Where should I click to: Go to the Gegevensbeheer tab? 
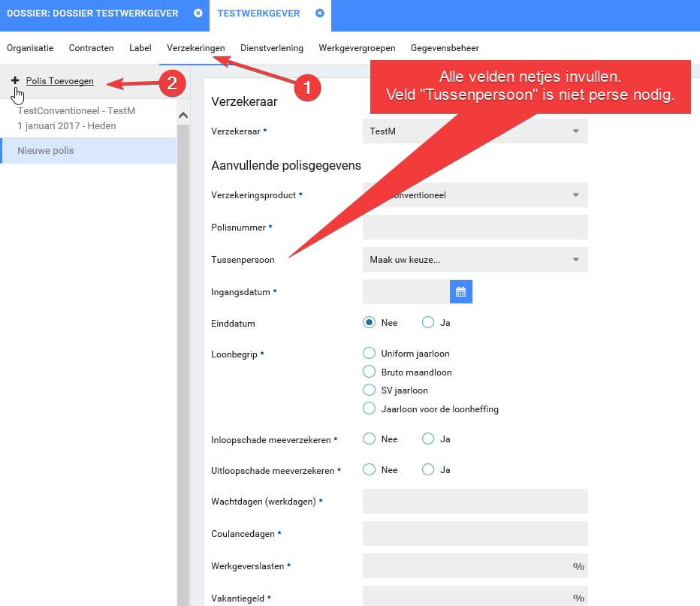click(445, 48)
